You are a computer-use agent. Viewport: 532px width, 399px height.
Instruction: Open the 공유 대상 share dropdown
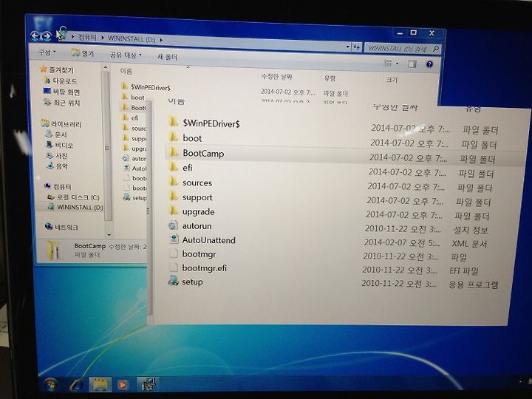pos(126,55)
